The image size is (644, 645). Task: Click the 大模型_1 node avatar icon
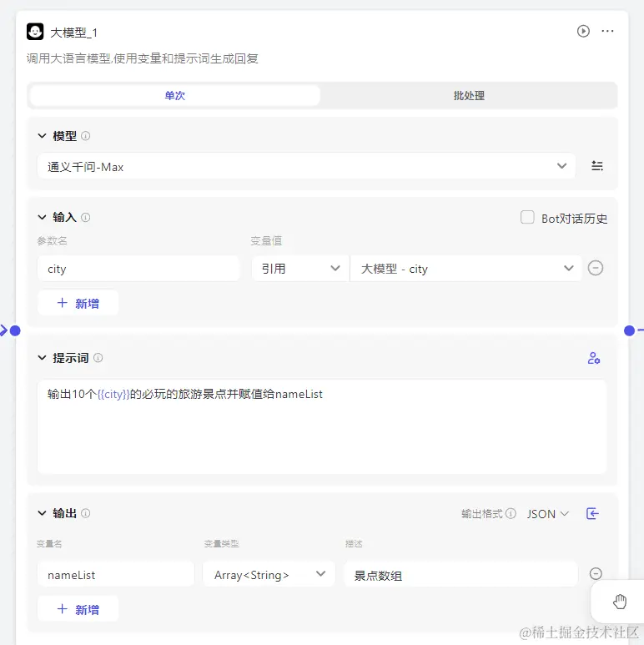[35, 31]
